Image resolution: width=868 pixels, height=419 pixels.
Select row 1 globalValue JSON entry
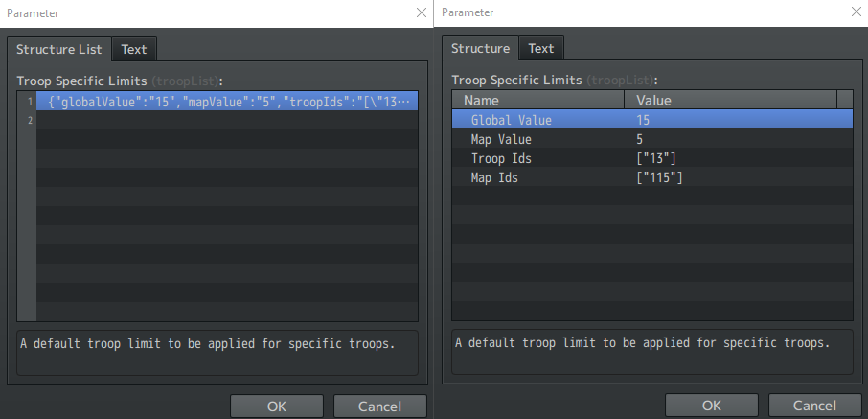pyautogui.click(x=227, y=102)
